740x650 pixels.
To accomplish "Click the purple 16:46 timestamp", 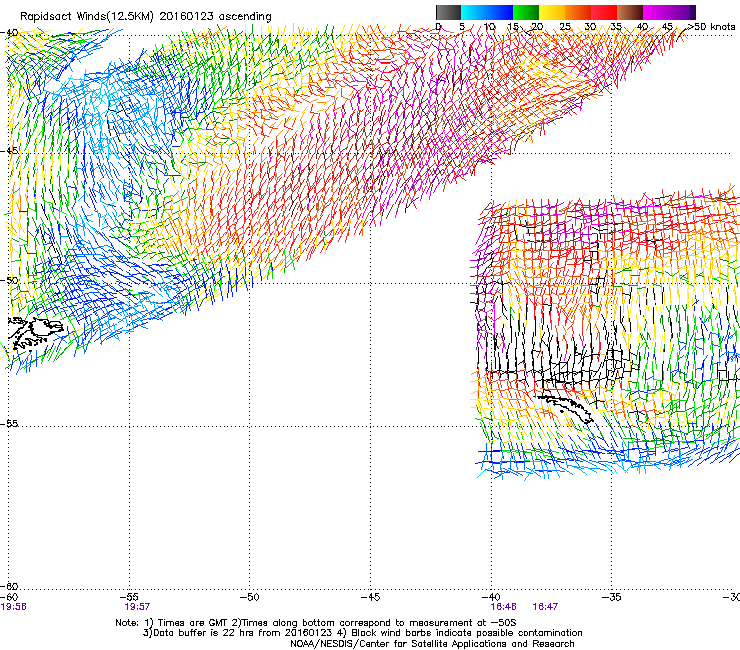I will pyautogui.click(x=503, y=607).
